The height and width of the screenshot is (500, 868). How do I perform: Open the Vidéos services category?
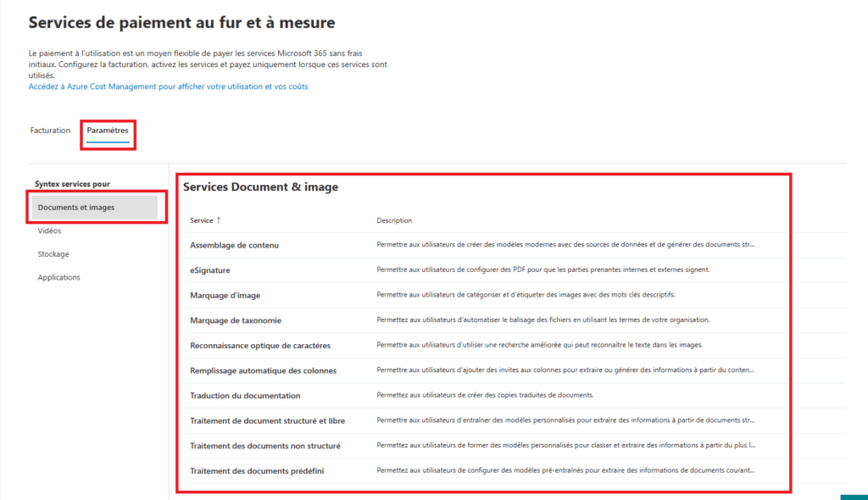(49, 231)
